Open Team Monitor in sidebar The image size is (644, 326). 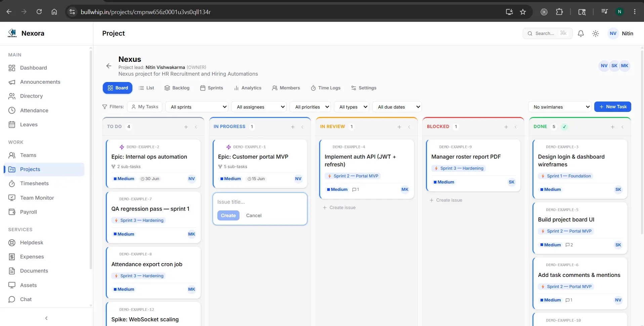44,198
